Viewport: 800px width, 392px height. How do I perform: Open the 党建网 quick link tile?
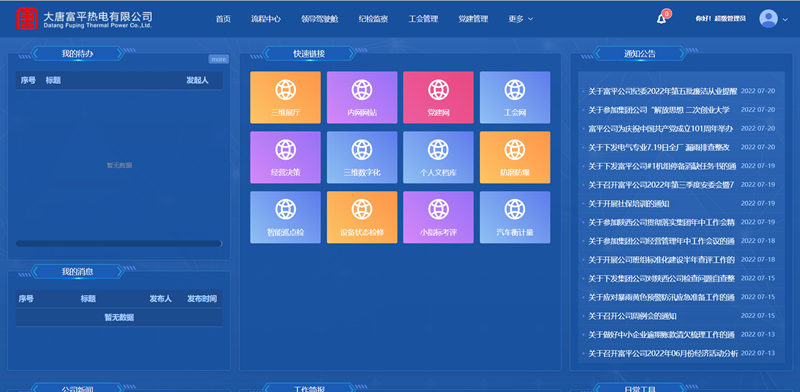[x=438, y=97]
